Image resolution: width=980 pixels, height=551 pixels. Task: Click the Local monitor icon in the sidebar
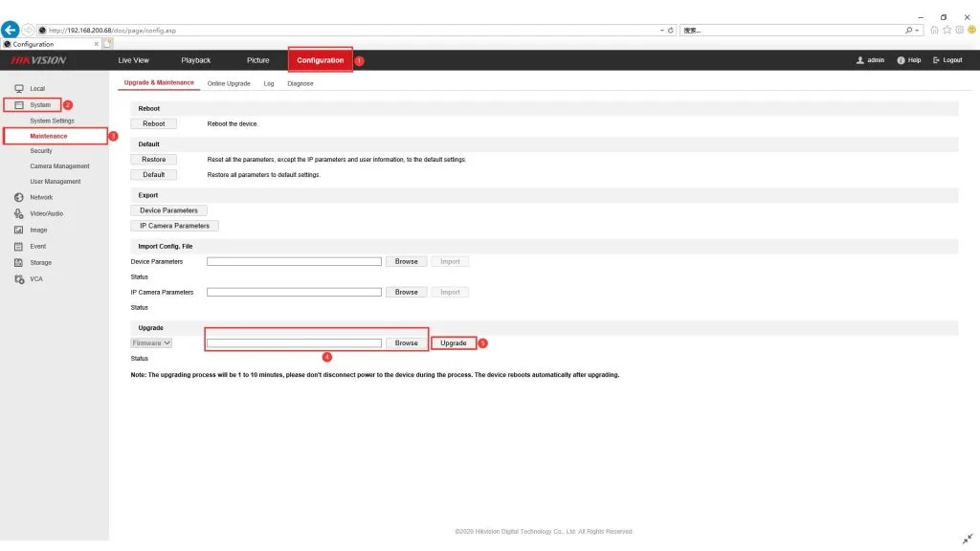point(19,89)
